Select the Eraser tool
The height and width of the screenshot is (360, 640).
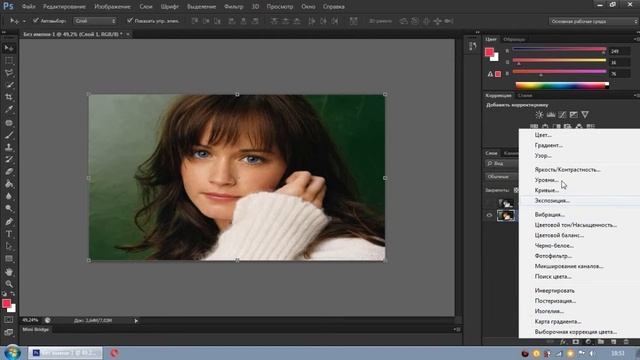pyautogui.click(x=9, y=171)
